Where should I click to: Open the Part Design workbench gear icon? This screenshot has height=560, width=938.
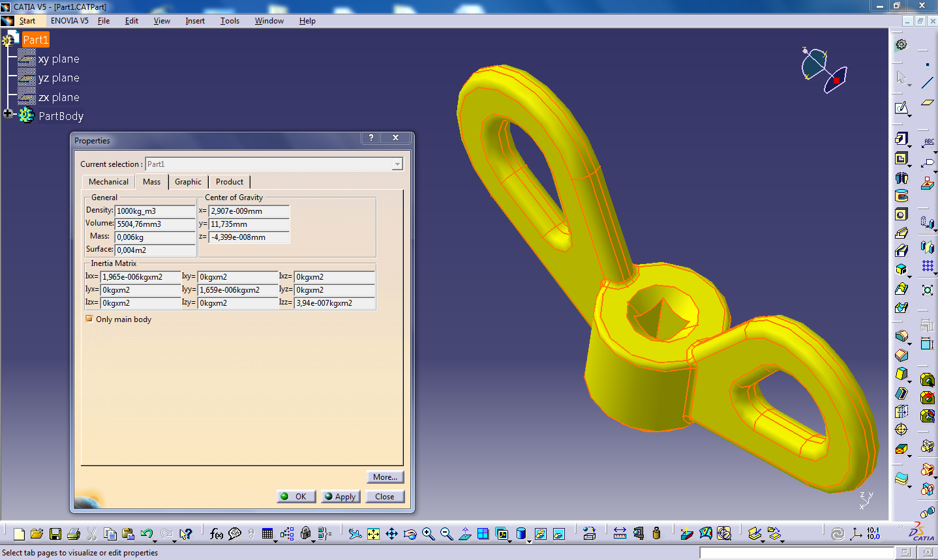[x=901, y=44]
